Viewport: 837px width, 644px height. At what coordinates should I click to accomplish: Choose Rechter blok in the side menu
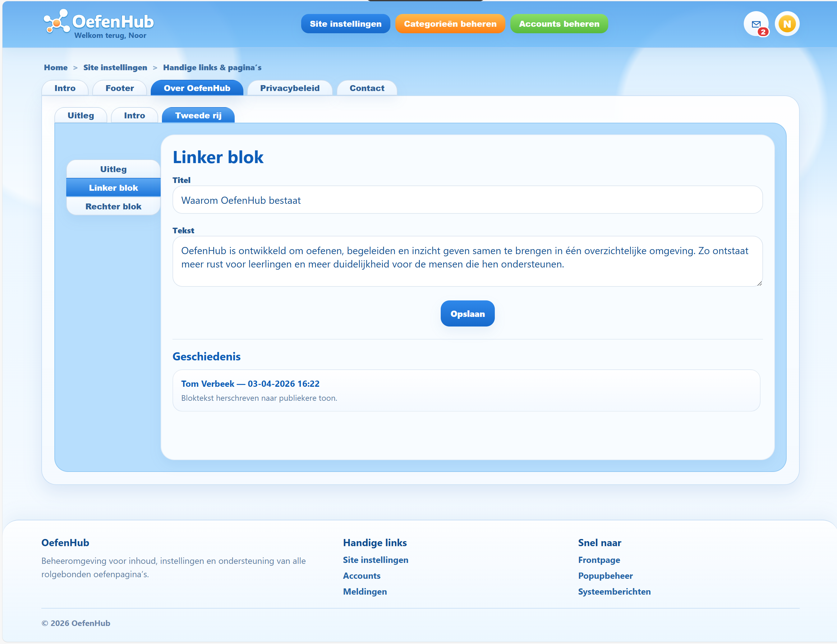click(x=113, y=207)
